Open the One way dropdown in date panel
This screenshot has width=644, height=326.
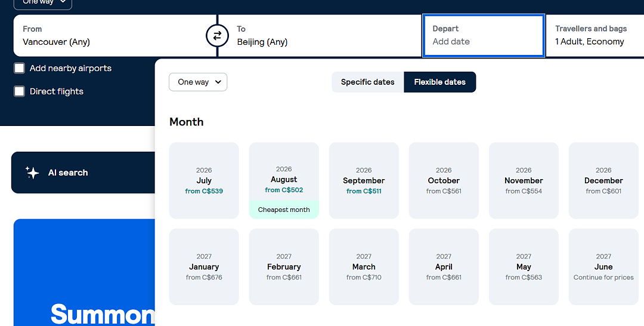point(198,82)
